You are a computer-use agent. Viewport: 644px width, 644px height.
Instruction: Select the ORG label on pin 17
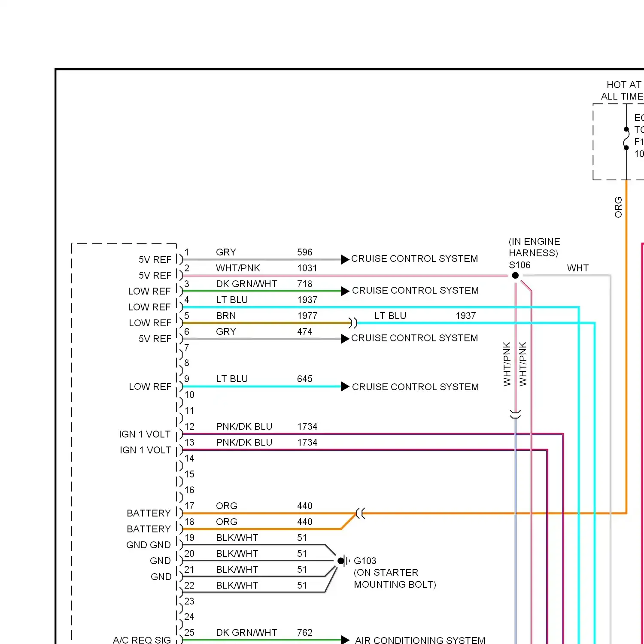click(227, 506)
